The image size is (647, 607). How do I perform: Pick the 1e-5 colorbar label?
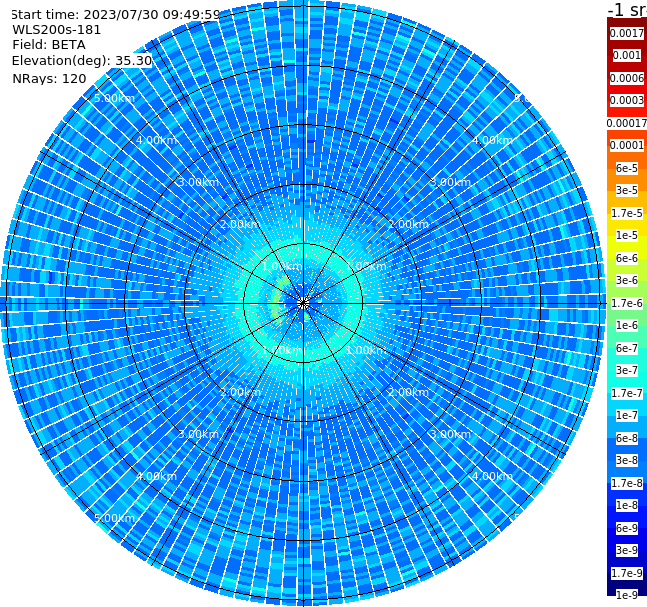pos(627,235)
